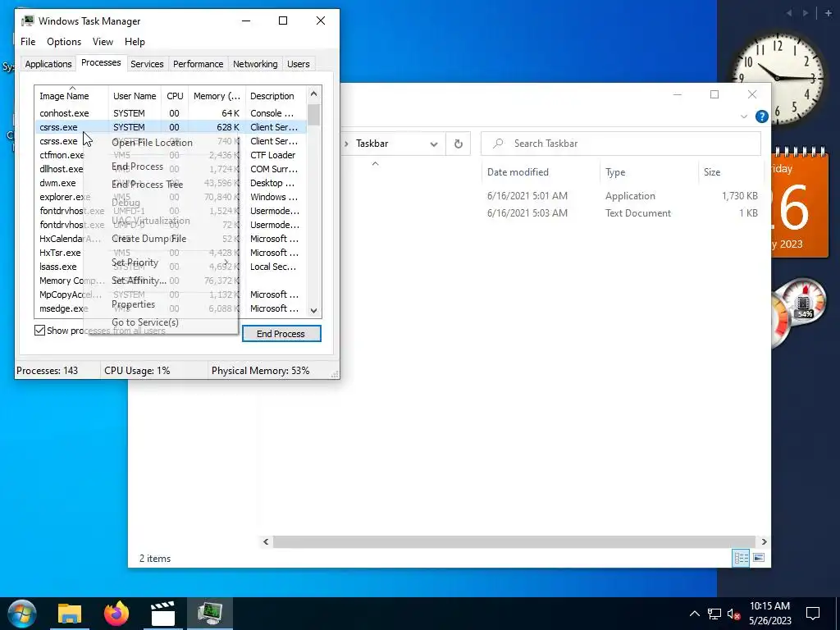Screen dimensions: 840x630
Task: Choose End Process Tree in context menu
Action: click(161, 185)
